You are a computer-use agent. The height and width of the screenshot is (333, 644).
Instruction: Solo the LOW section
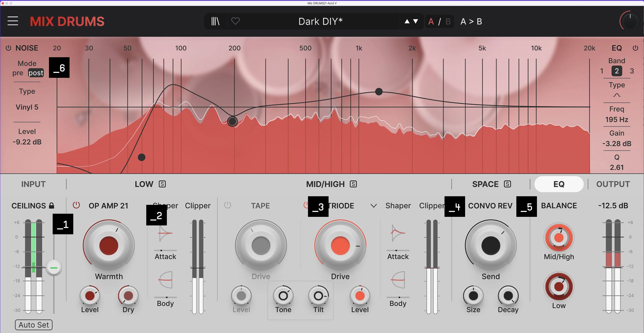click(x=162, y=184)
